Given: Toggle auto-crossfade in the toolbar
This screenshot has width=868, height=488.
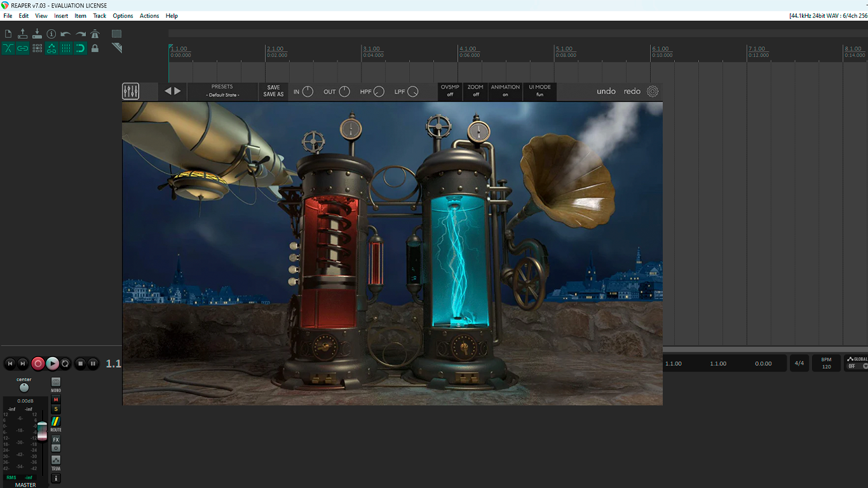Looking at the screenshot, I should click(8, 48).
